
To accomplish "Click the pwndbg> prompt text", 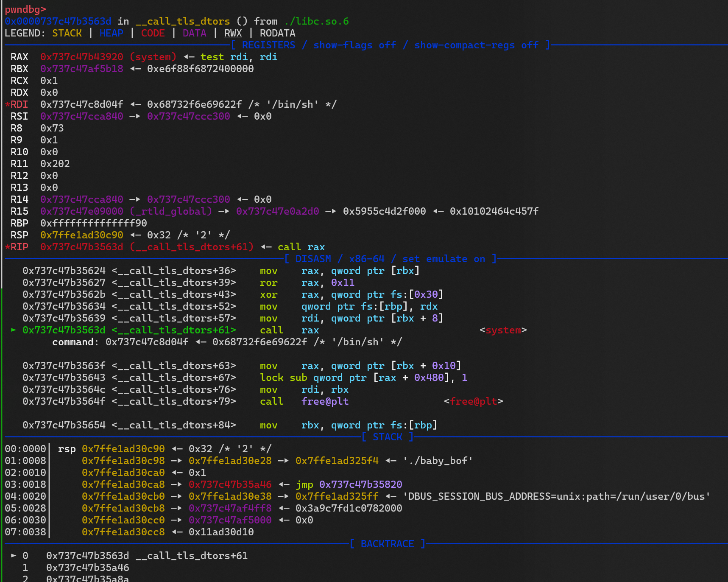I will coord(25,9).
